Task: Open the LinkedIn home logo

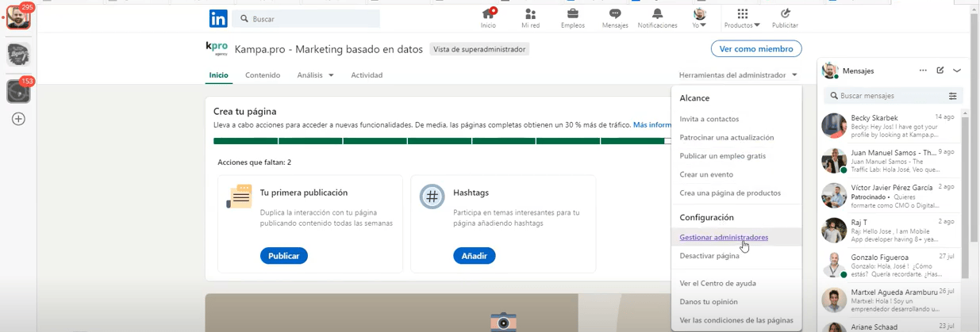Action: click(x=218, y=18)
